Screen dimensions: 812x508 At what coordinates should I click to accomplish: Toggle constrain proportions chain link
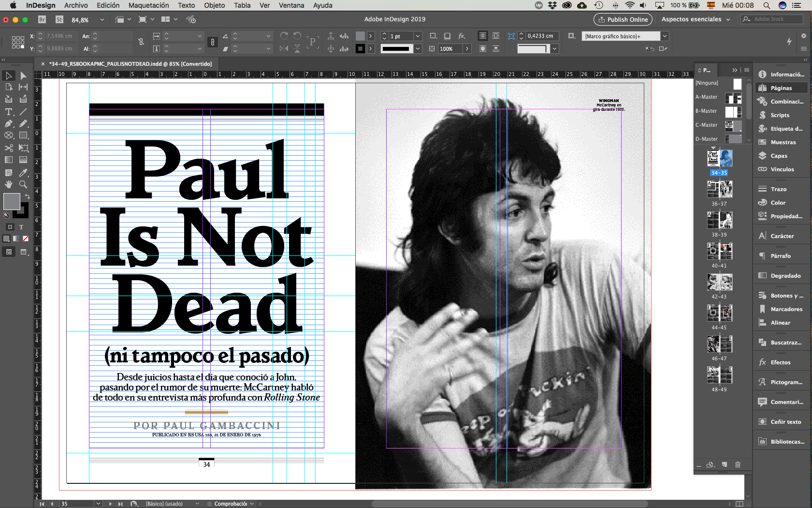[x=141, y=42]
